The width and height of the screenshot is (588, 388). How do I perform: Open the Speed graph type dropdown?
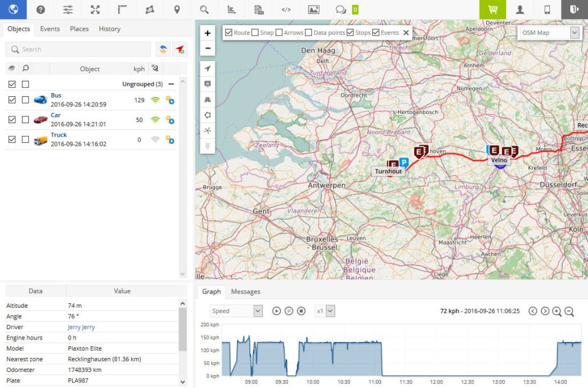pos(236,311)
